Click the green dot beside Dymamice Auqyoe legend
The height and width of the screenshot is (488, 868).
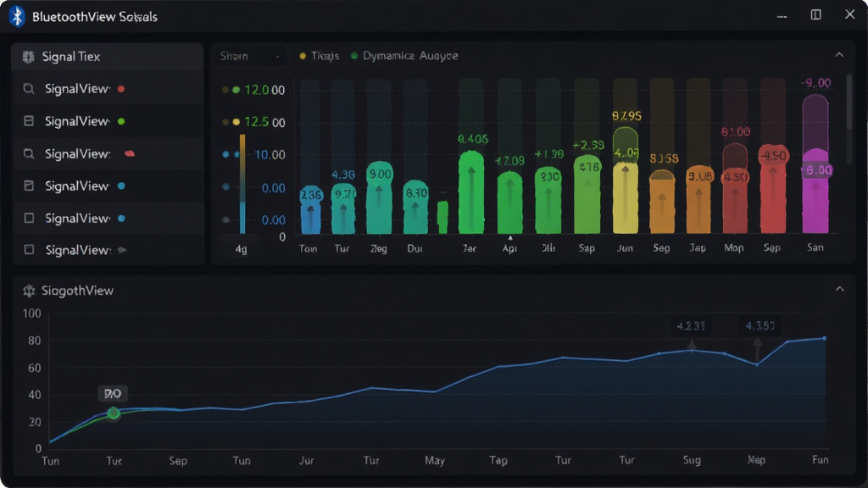[354, 56]
